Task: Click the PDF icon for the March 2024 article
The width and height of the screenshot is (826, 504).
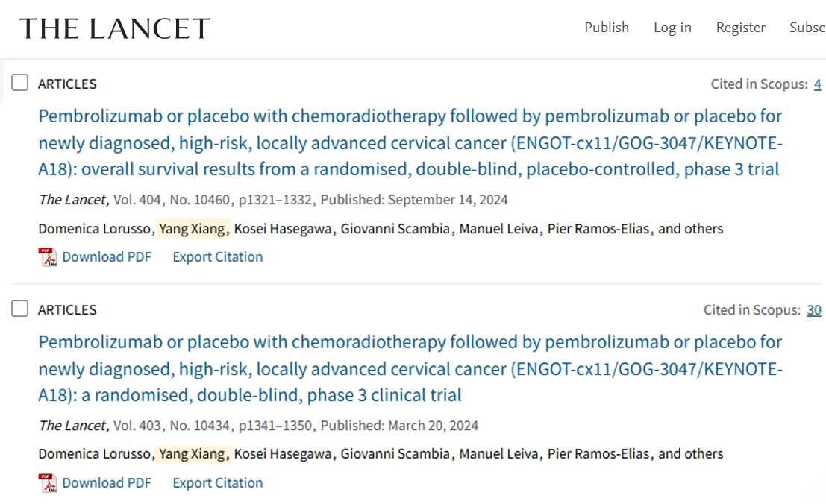Action: tap(48, 483)
